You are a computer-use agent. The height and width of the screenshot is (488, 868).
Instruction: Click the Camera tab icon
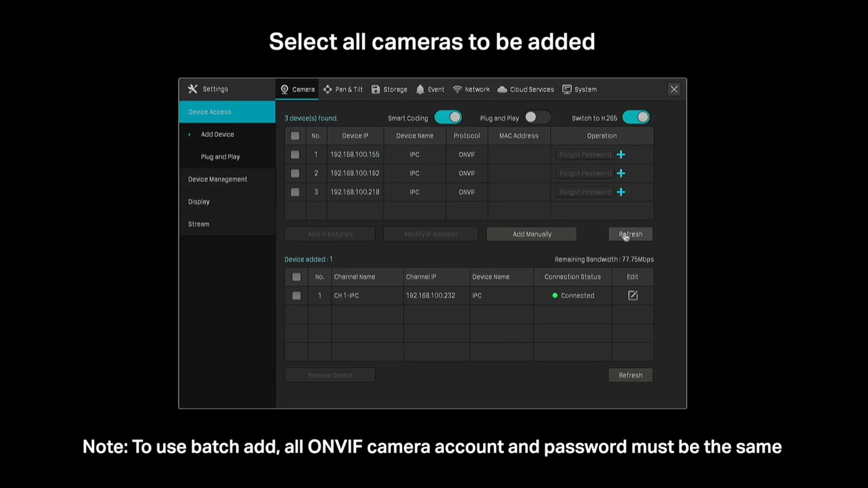coord(285,89)
